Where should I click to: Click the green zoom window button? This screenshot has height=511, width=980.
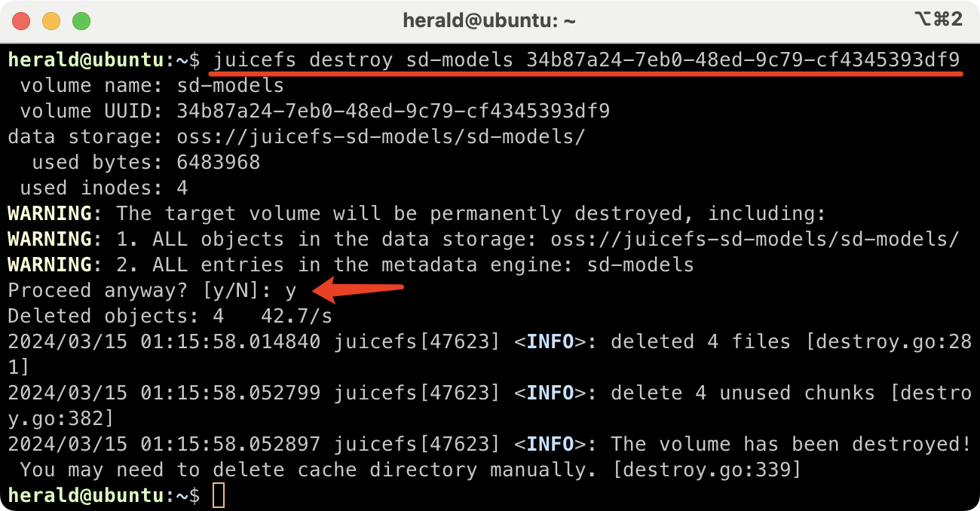[81, 21]
